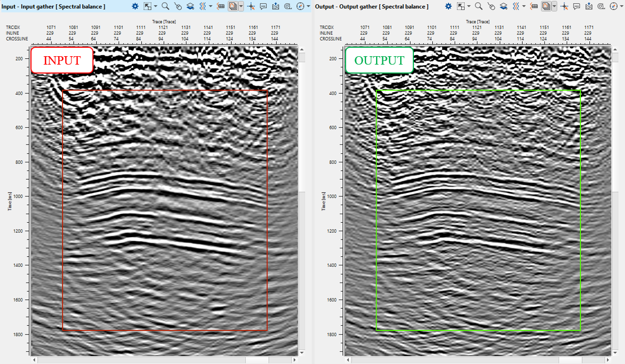Screen dimensions: 625x364
Task: Expand wiggle display dropdown in Output panel
Action: pyautogui.click(x=524, y=6)
